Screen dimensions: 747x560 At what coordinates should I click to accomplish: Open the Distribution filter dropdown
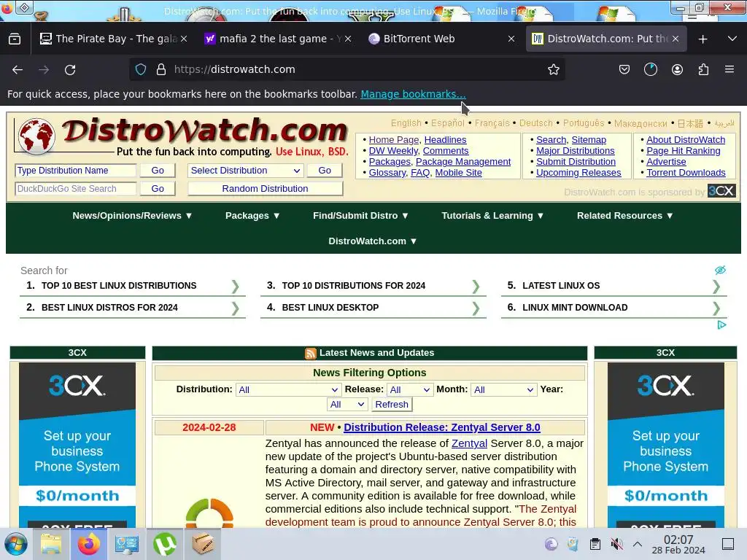coord(288,389)
